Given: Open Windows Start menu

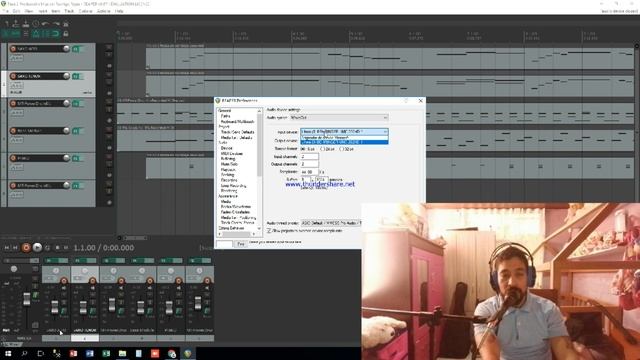Looking at the screenshot, I should 8,353.
